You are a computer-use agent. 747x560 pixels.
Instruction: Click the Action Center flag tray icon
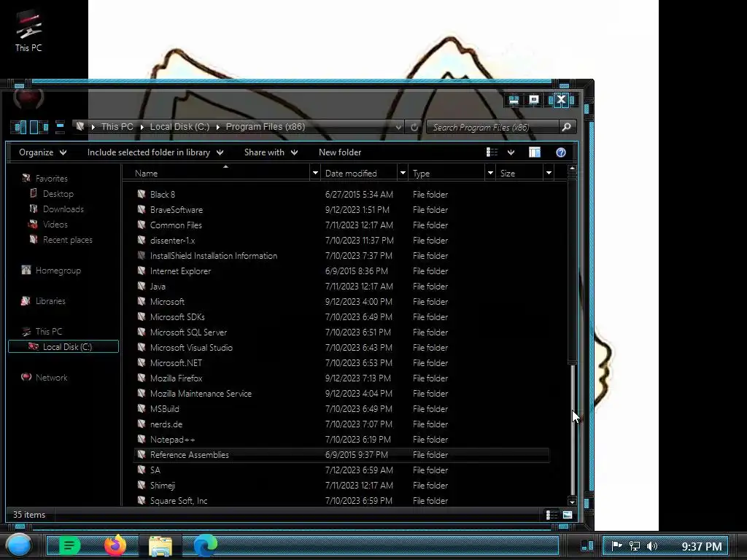[x=616, y=546]
